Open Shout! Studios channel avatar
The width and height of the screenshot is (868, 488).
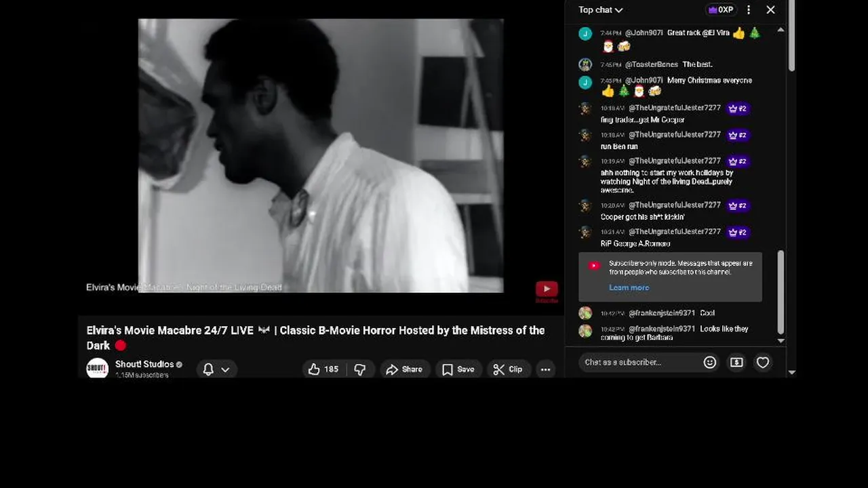point(98,368)
